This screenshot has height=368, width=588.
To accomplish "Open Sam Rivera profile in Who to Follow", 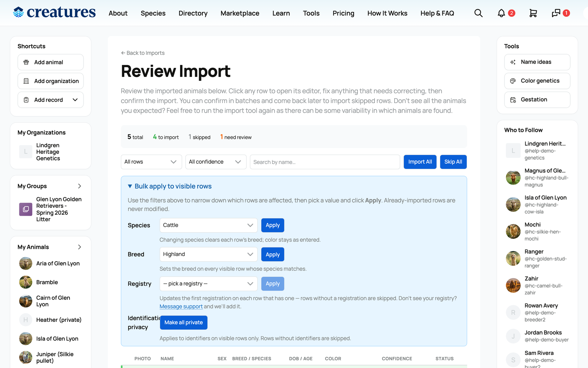I will point(539,353).
